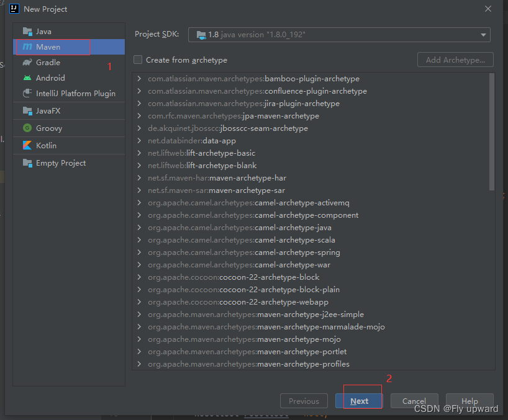Select cocoon-22-archetype-block row
Viewport: 508px width, 420px height.
click(311, 277)
